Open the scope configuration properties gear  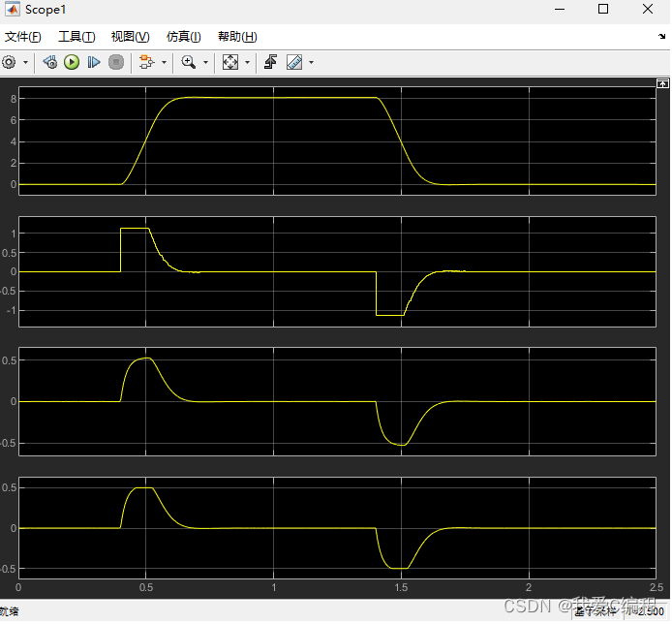point(10,62)
